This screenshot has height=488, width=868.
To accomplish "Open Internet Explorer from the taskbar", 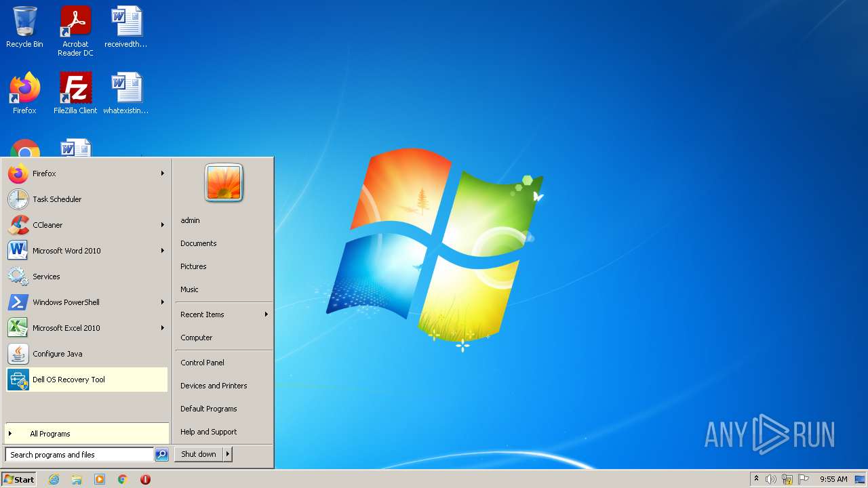I will (54, 479).
